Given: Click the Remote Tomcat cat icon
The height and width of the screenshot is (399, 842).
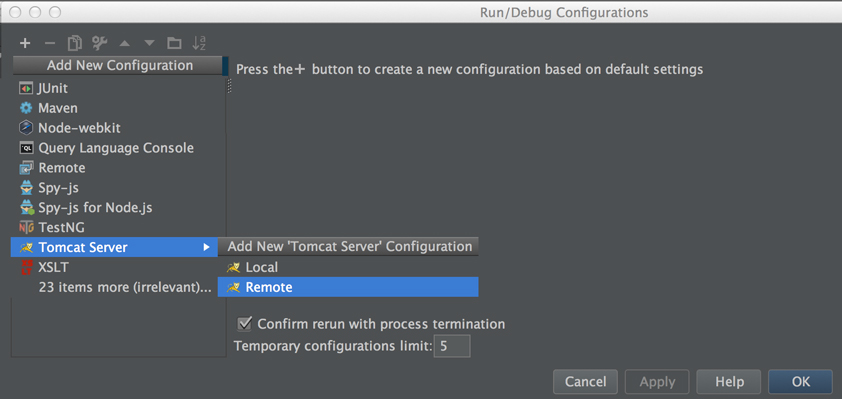Looking at the screenshot, I should (x=233, y=287).
